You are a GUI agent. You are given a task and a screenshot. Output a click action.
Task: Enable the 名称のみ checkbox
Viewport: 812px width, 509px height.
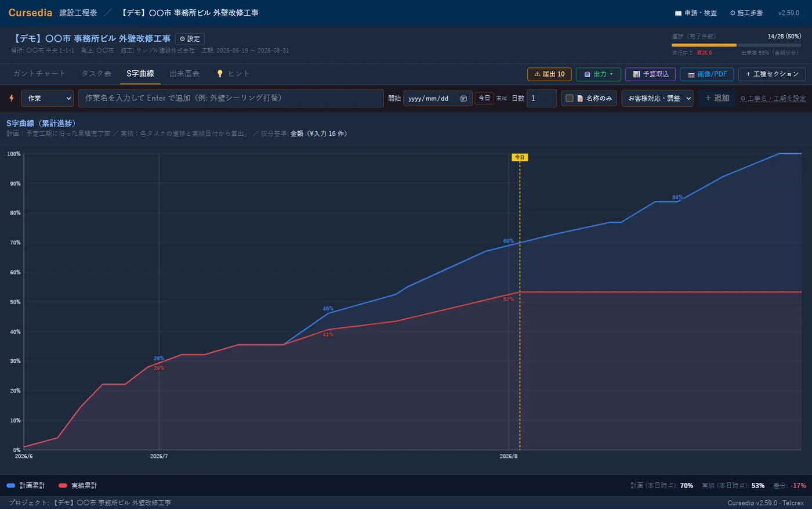[570, 99]
